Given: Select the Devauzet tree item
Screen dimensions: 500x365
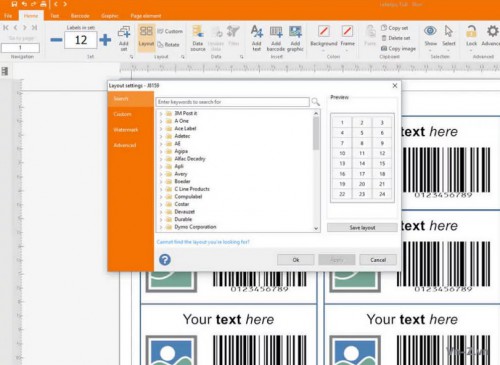Looking at the screenshot, I should click(184, 212).
